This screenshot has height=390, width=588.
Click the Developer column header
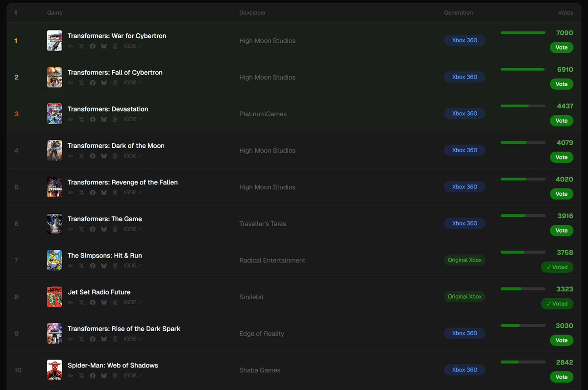click(253, 13)
